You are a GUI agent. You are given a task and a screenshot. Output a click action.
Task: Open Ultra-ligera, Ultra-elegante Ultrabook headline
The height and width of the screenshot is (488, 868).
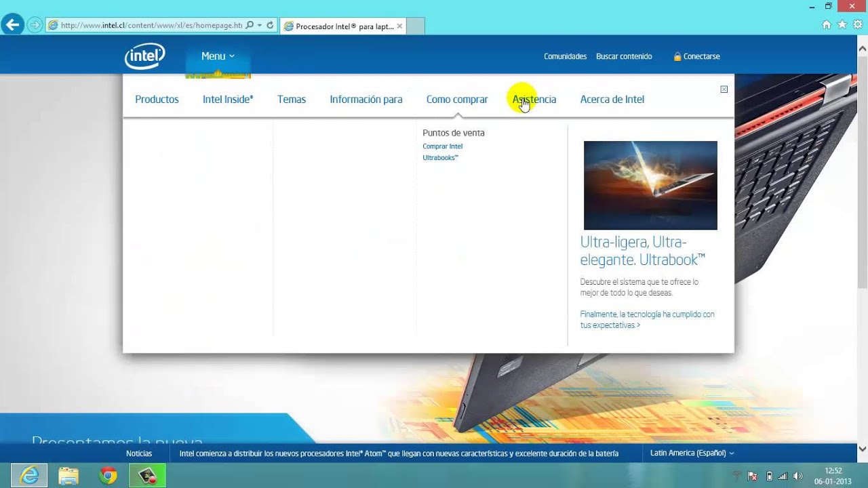tap(643, 251)
